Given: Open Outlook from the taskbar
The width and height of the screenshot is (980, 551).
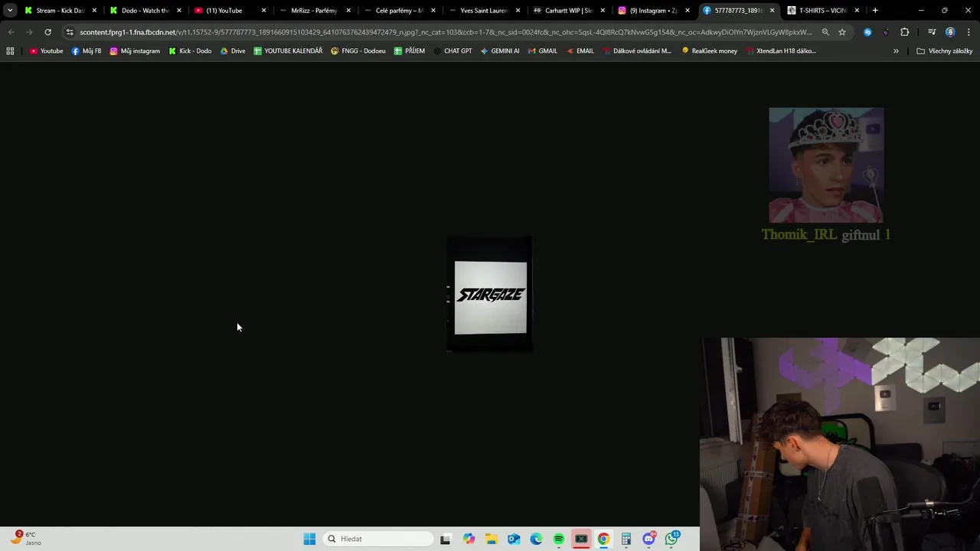Looking at the screenshot, I should (x=514, y=539).
